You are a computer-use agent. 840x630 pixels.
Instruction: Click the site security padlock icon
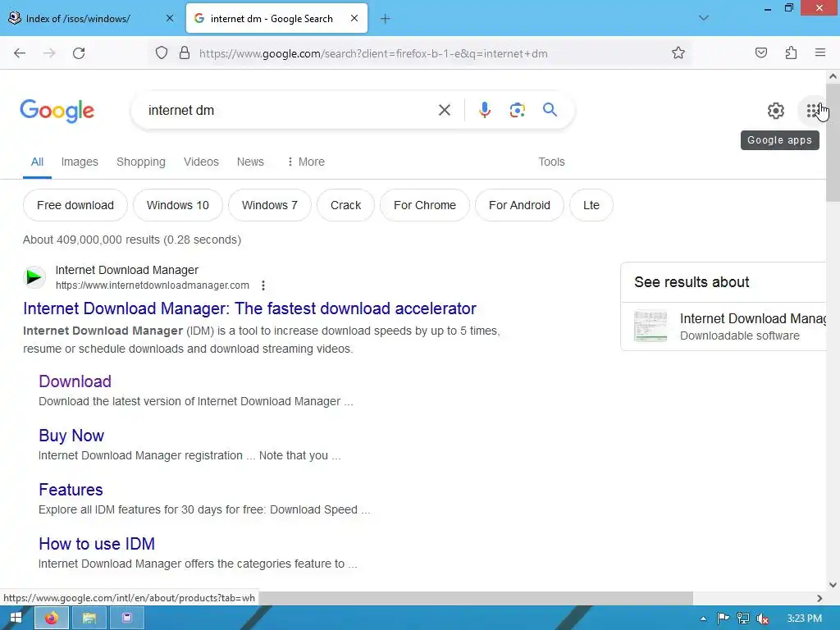[x=185, y=53]
